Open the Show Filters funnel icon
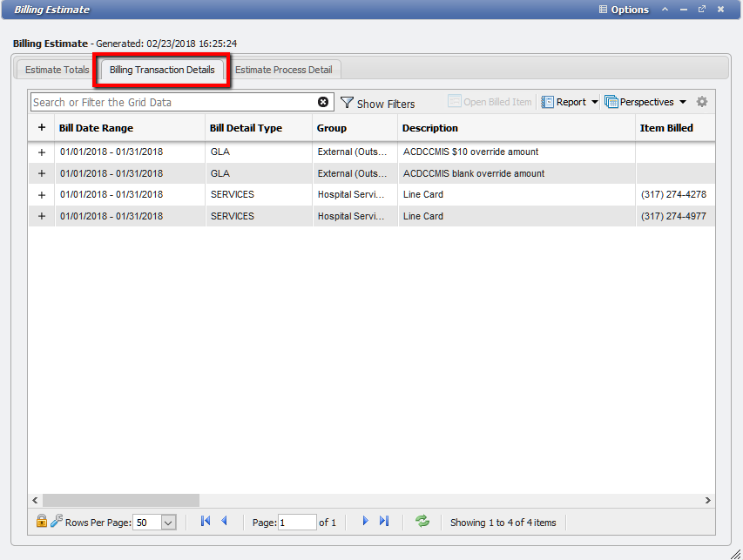Screen dimensions: 743x560 coord(347,103)
